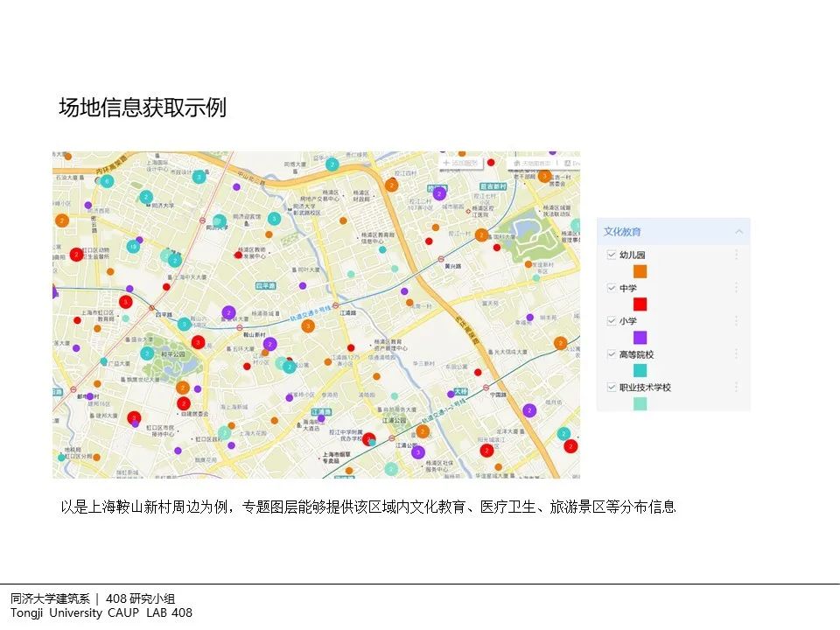Click the 天地图 basemap button on the map

tap(533, 163)
